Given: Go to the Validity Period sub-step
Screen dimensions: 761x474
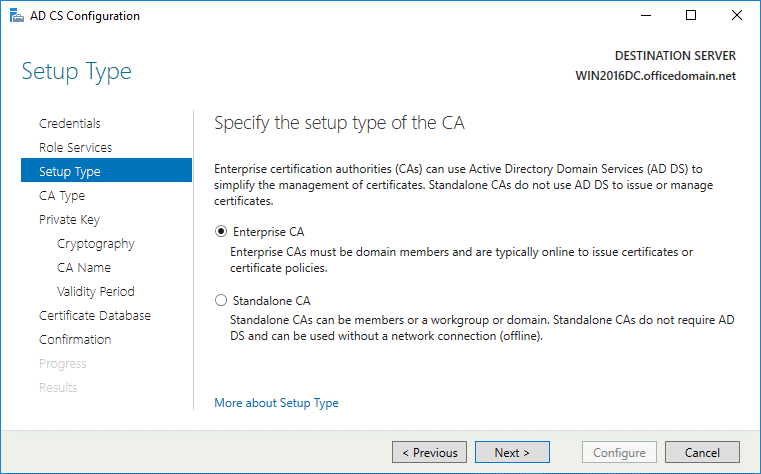Looking at the screenshot, I should 96,291.
